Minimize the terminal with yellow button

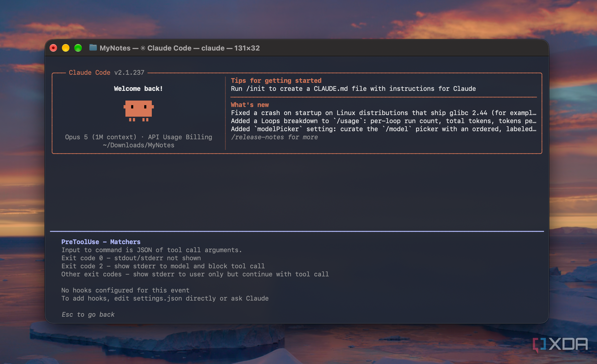click(x=66, y=48)
